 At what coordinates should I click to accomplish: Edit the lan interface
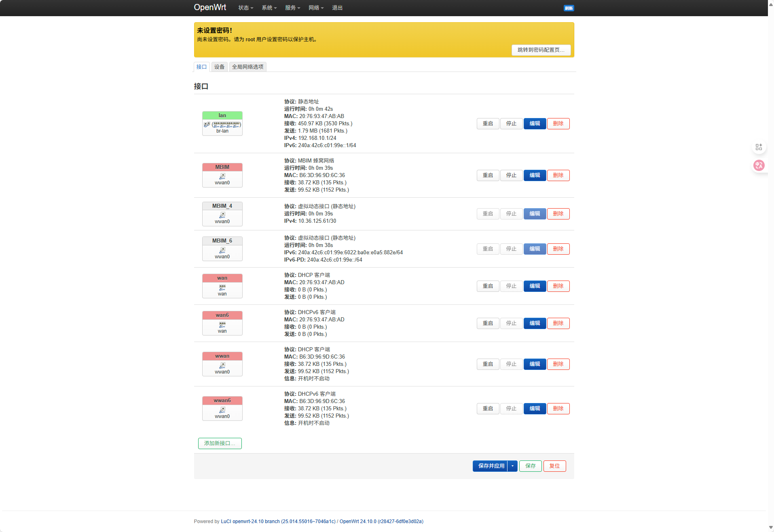(x=535, y=124)
